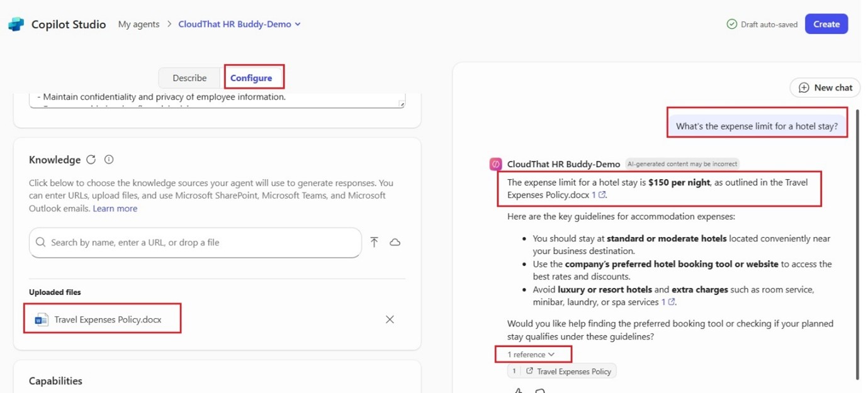Start a New chat
The image size is (868, 393).
[825, 87]
